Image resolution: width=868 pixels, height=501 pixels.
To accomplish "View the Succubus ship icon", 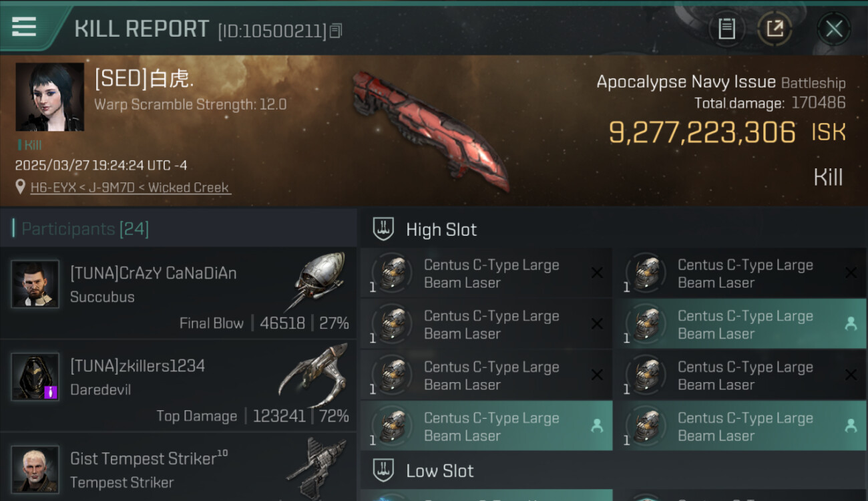I will point(318,281).
